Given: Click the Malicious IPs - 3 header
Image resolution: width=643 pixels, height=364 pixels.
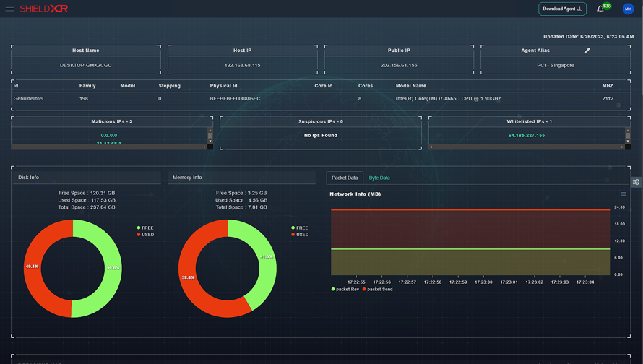Looking at the screenshot, I should coord(111,122).
